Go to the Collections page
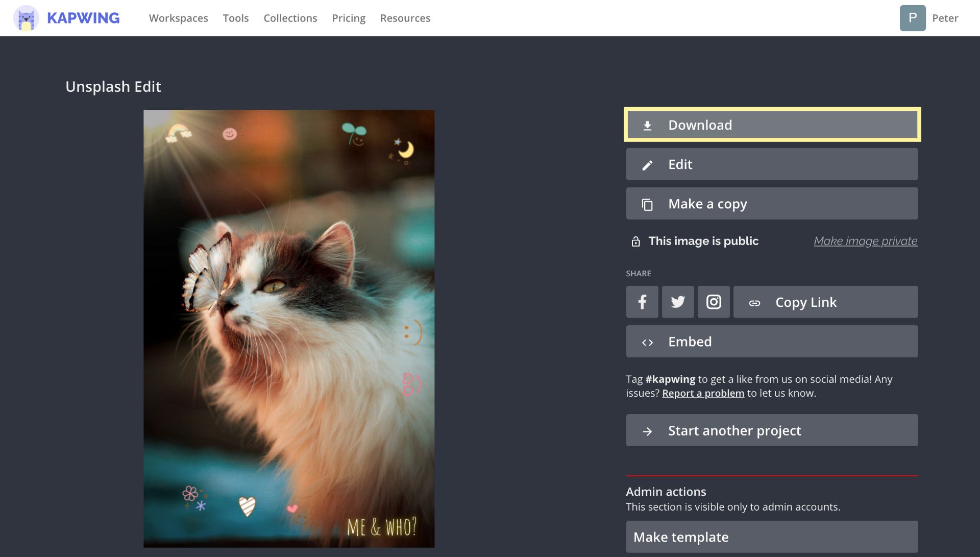 (290, 18)
